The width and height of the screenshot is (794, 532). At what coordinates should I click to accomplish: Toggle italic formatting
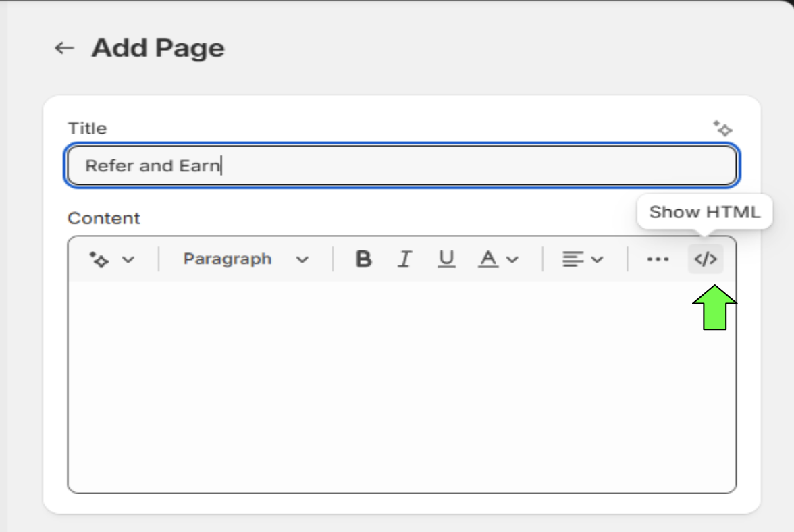(404, 259)
